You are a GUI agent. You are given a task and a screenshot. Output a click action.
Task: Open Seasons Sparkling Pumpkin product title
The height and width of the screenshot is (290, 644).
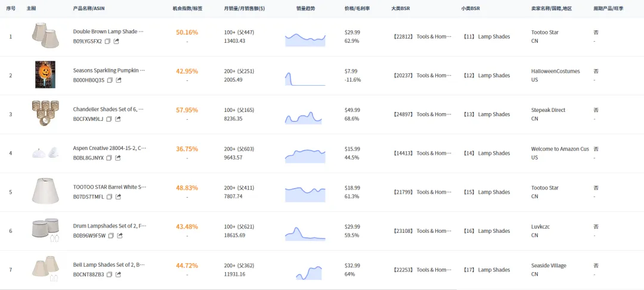[x=109, y=70]
